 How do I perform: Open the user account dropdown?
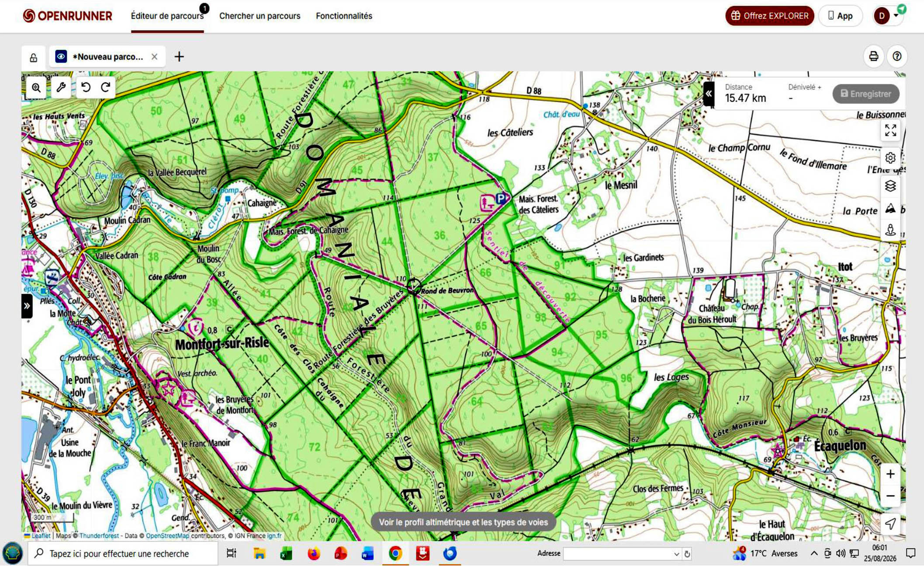click(x=887, y=16)
